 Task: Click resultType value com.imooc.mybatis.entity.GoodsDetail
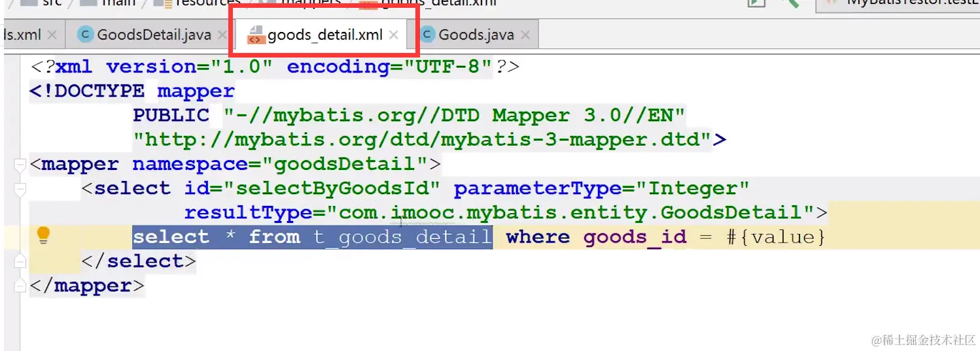pos(570,212)
